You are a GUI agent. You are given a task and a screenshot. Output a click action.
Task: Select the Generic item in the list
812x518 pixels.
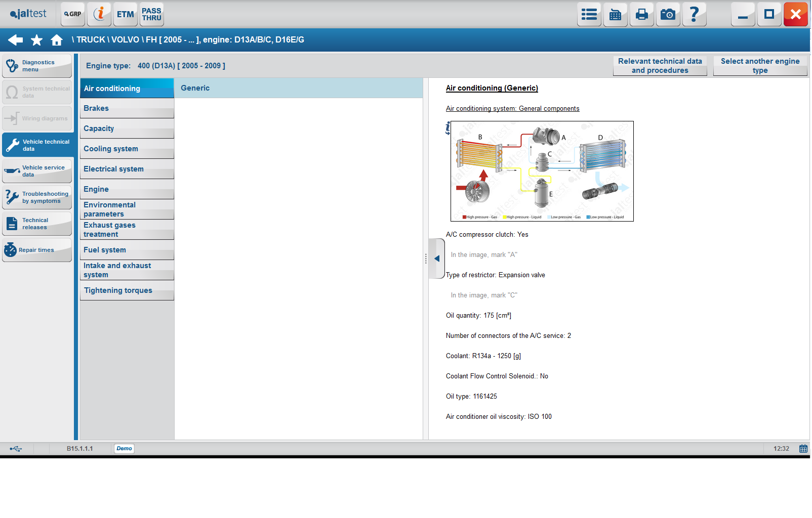(x=298, y=88)
